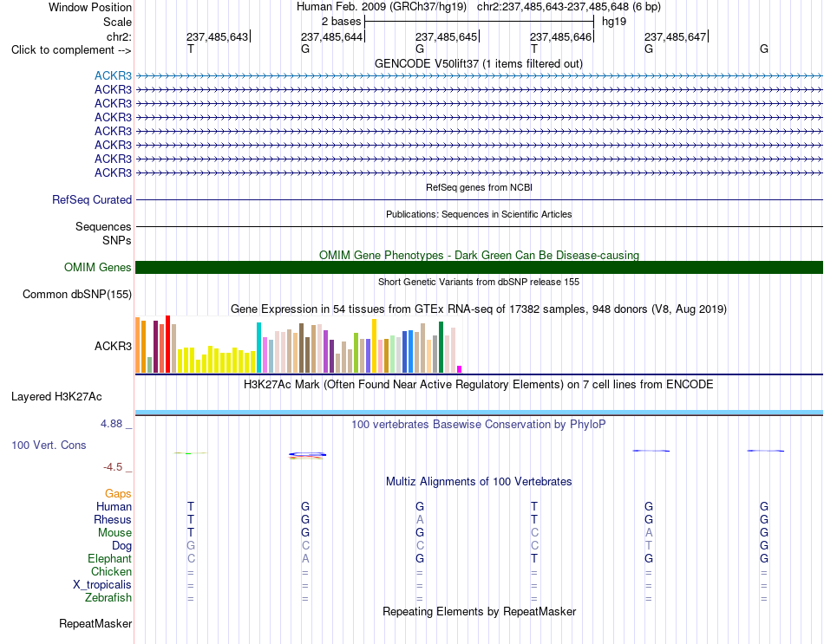Click the position marker 237,485,645
This screenshot has width=824, height=644.
pyautogui.click(x=446, y=36)
